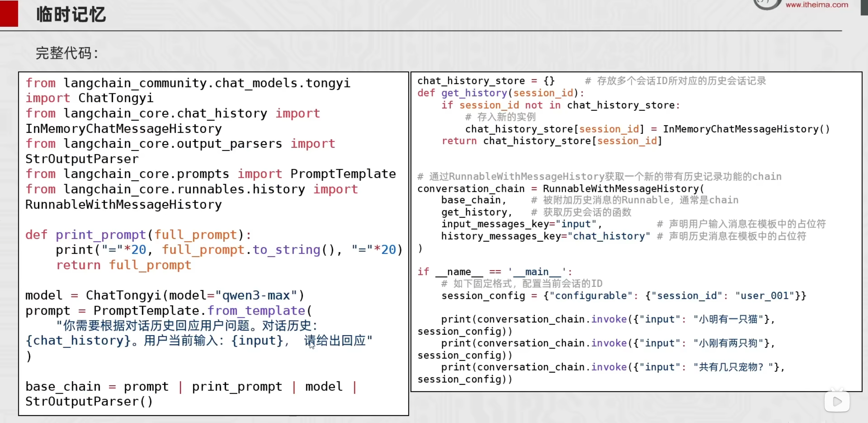Select the slide title "临时记忆"
The image size is (868, 423).
click(71, 15)
